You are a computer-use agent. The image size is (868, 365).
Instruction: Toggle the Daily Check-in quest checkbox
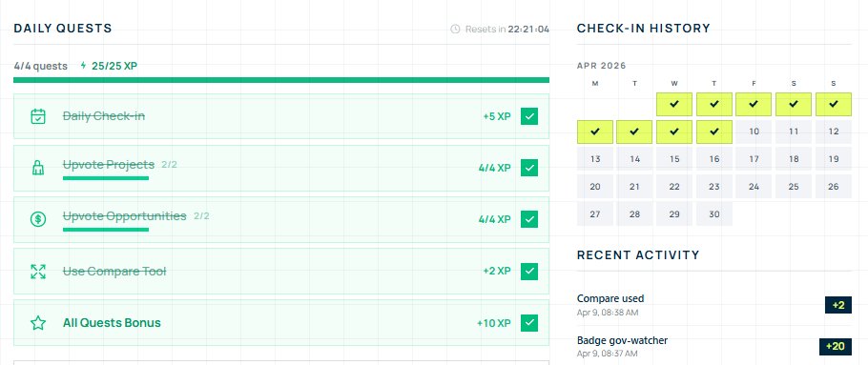pyautogui.click(x=529, y=116)
